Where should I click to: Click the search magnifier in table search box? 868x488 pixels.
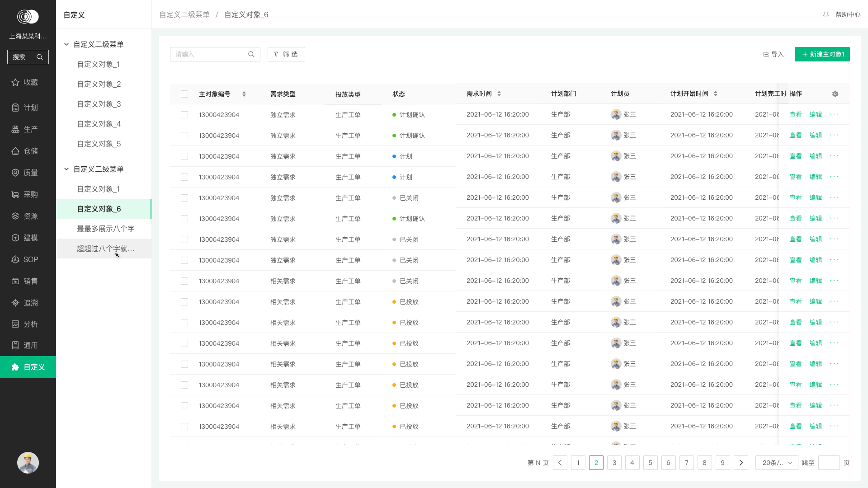click(251, 54)
